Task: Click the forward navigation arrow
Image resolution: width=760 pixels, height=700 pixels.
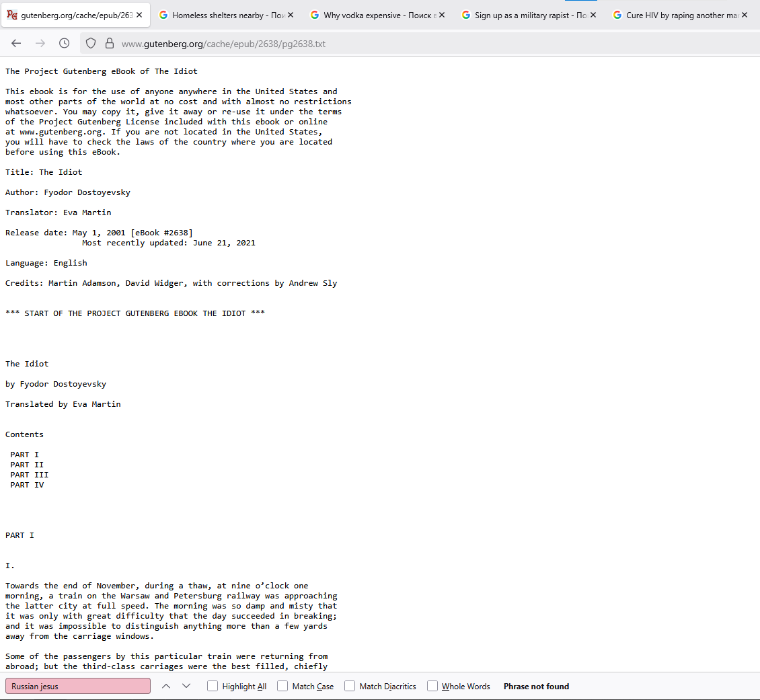Action: tap(40, 44)
